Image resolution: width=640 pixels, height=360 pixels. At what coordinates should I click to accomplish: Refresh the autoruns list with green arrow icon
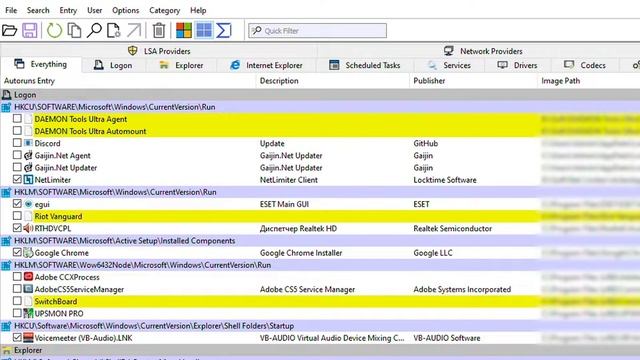54,31
